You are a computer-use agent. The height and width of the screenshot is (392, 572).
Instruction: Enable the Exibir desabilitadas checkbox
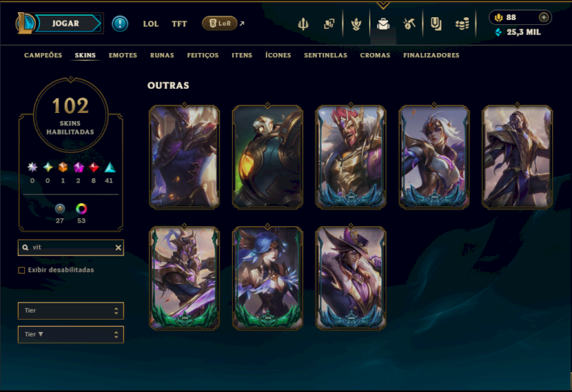[21, 270]
